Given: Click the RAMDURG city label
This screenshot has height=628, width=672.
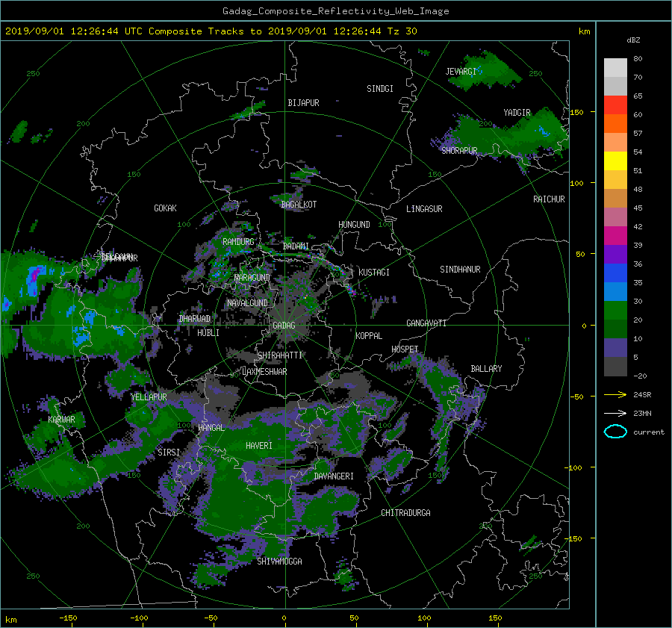Looking at the screenshot, I should [x=238, y=242].
